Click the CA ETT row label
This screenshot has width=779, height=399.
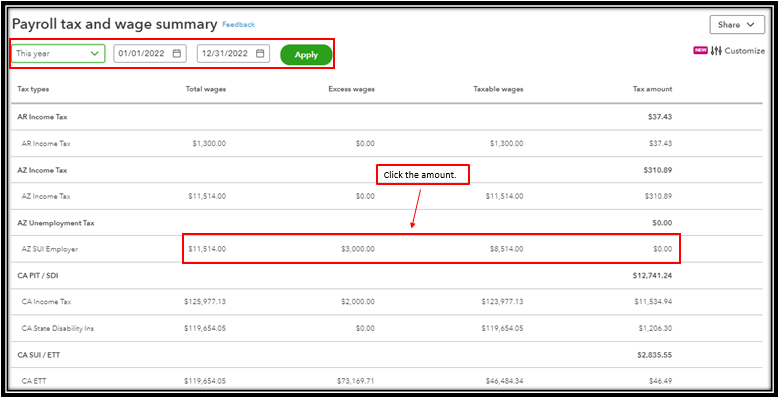(33, 381)
